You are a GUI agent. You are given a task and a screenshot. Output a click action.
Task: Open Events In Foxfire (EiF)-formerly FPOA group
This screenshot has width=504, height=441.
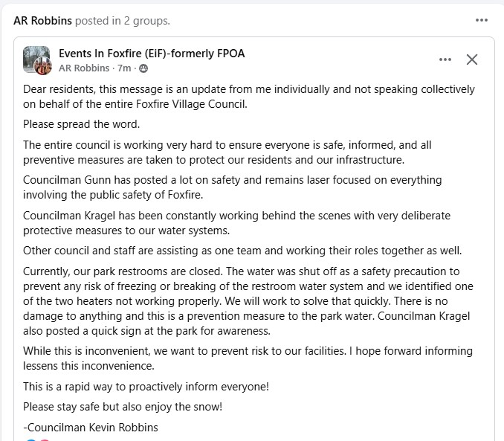click(152, 54)
